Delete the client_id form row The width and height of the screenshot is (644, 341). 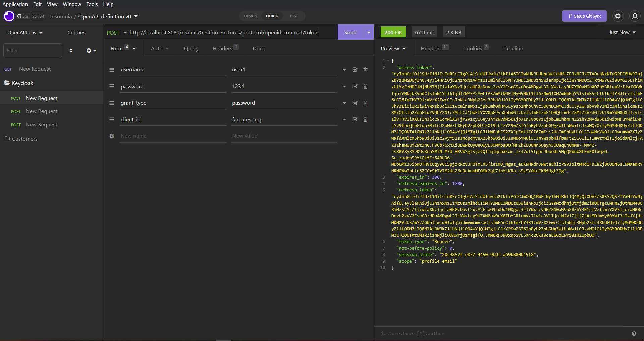(365, 119)
